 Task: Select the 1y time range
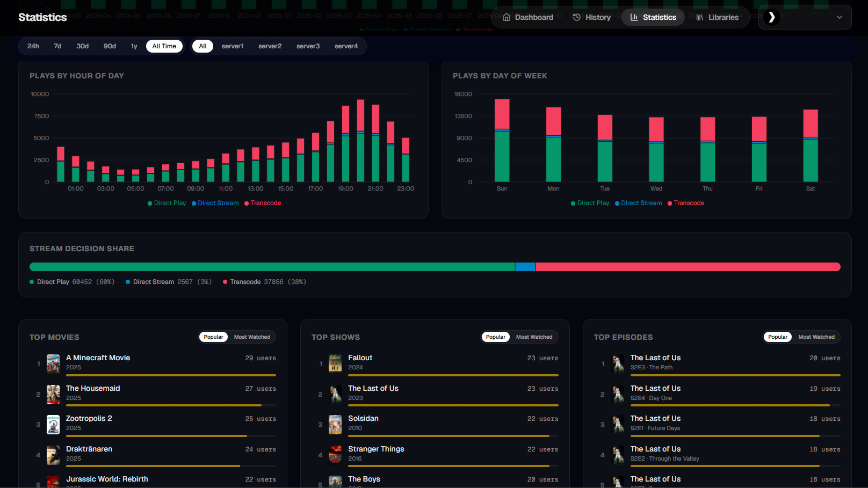pos(134,46)
